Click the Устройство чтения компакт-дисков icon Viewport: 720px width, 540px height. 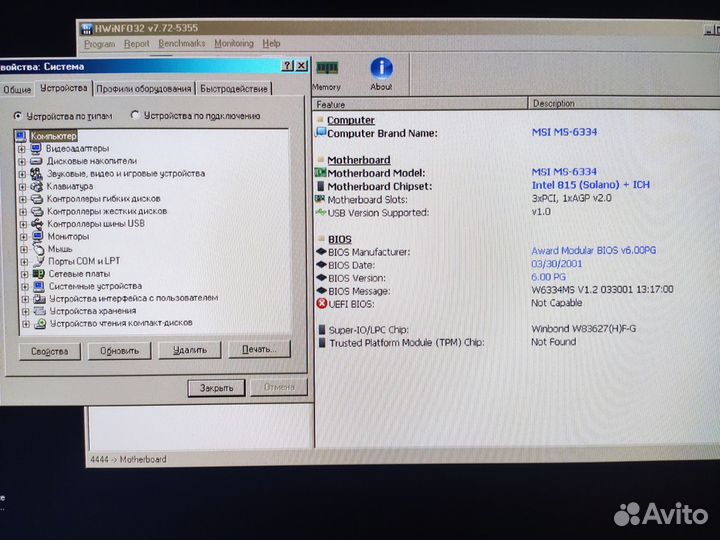(x=40, y=323)
